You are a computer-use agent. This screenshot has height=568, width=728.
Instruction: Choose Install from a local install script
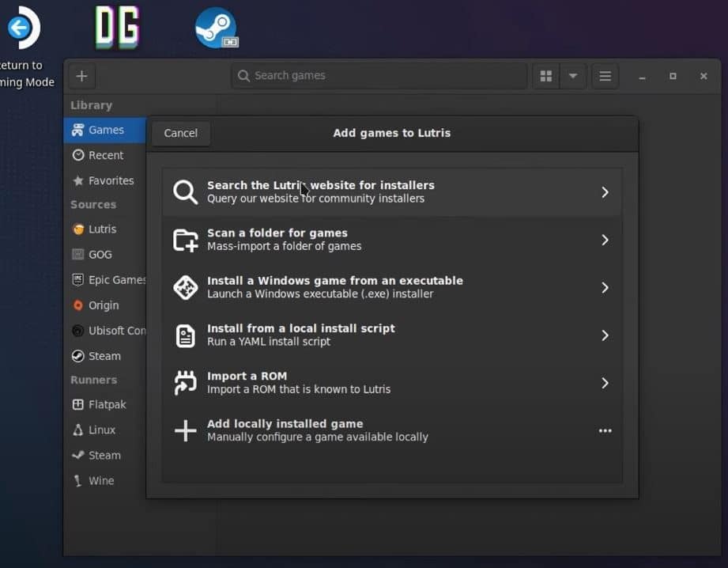392,335
